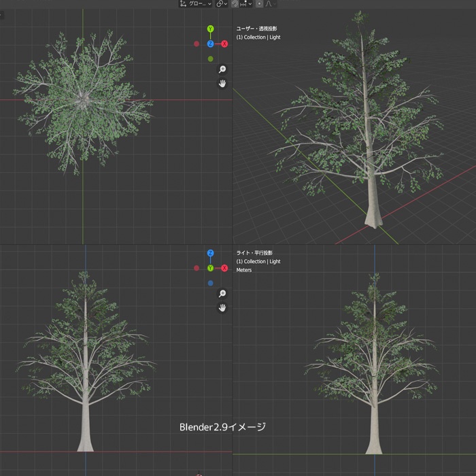Open the pivot point dropdown
This screenshot has width=476, height=476.
pyautogui.click(x=222, y=3)
